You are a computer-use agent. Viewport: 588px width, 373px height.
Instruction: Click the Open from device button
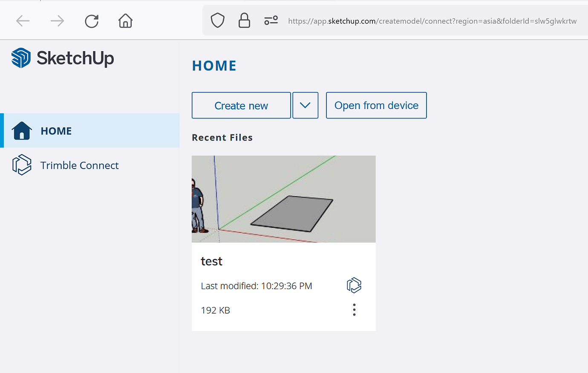tap(376, 105)
